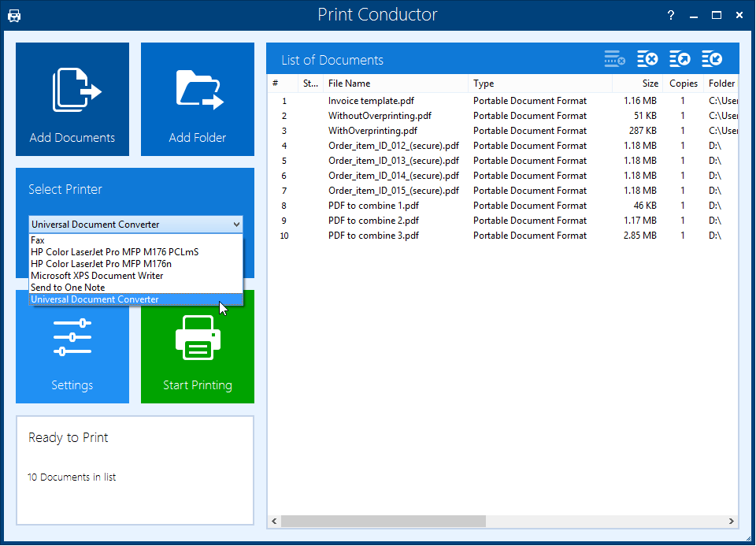This screenshot has width=756, height=546.
Task: Click the Ready to Print status text
Action: tap(68, 437)
